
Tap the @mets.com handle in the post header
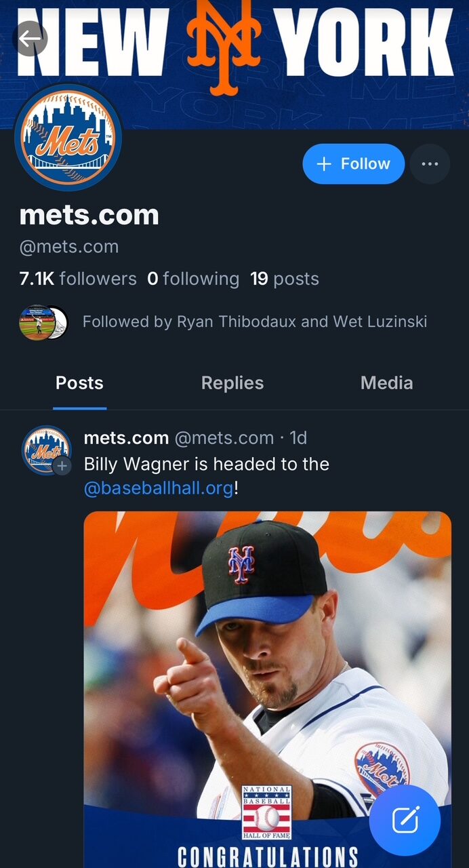click(224, 438)
